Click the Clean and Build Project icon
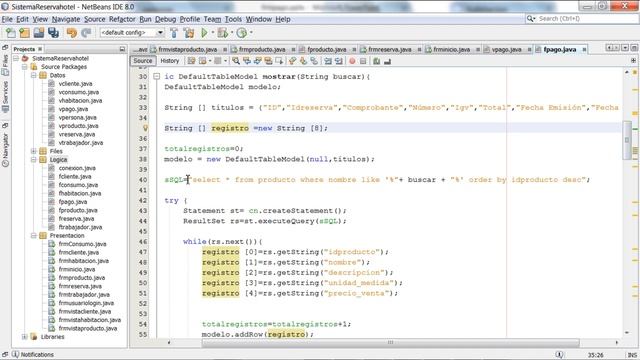The width and height of the screenshot is (640, 360). pyautogui.click(x=189, y=33)
